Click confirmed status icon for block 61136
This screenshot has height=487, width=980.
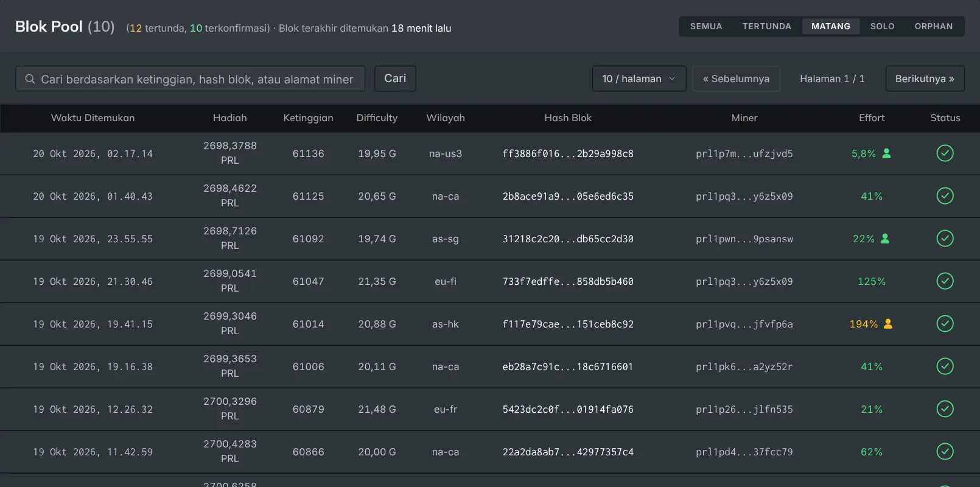[945, 153]
